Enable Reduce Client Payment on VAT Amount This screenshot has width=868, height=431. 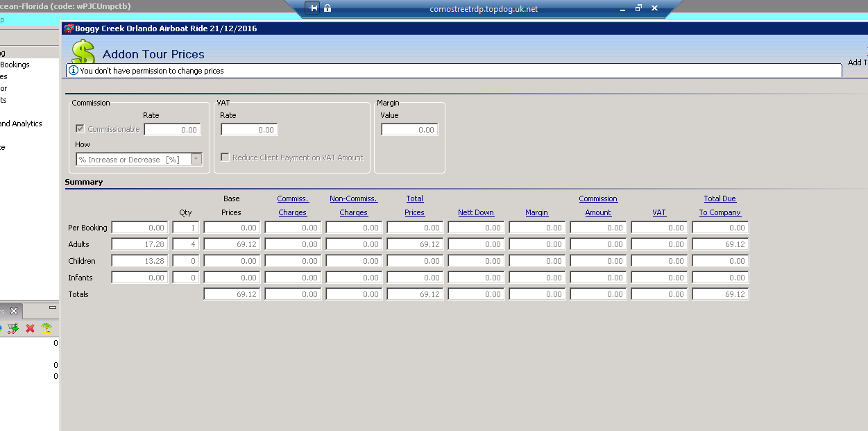225,158
